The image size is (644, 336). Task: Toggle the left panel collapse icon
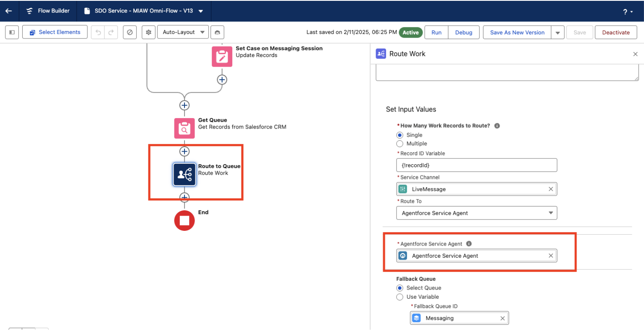tap(12, 32)
